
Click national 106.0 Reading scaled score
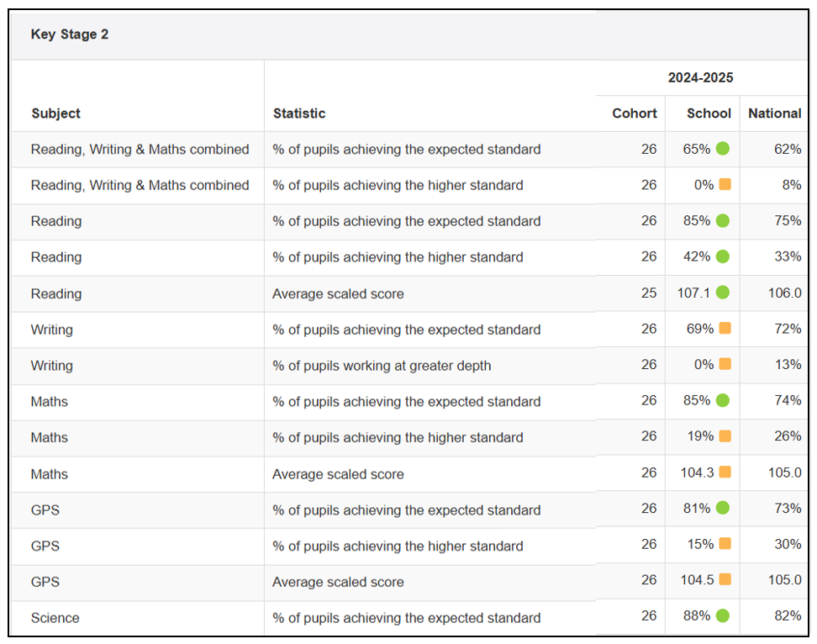(x=784, y=293)
